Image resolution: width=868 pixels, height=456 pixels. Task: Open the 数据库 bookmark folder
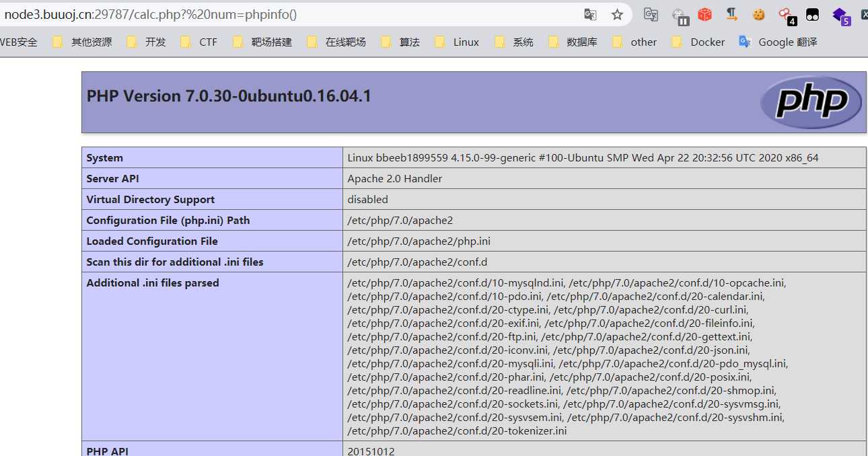pyautogui.click(x=573, y=42)
